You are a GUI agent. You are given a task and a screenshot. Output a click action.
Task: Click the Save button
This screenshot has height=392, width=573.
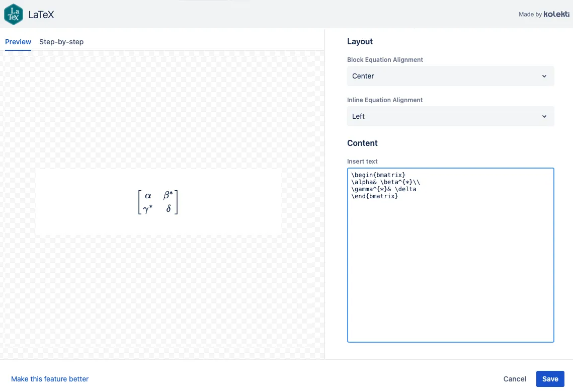[x=550, y=379]
